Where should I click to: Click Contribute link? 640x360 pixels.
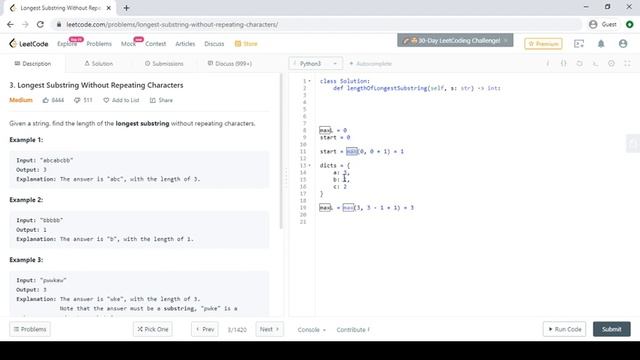(353, 329)
